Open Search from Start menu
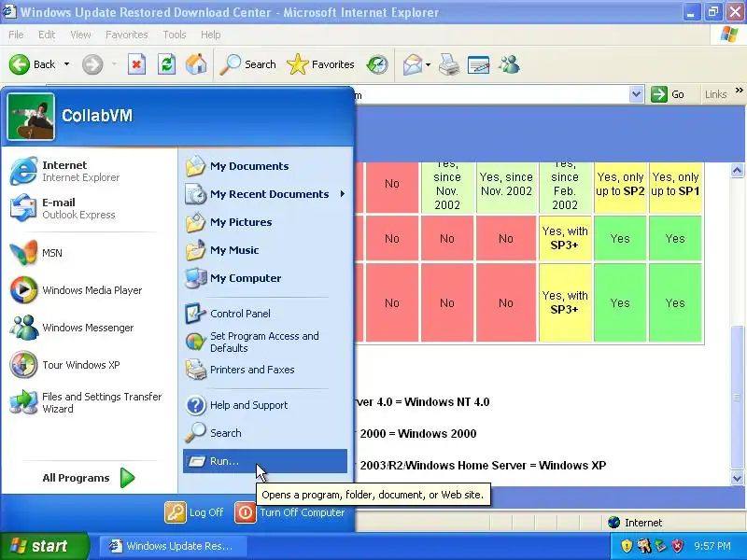Screen dimensions: 747x560 coord(265,433)
